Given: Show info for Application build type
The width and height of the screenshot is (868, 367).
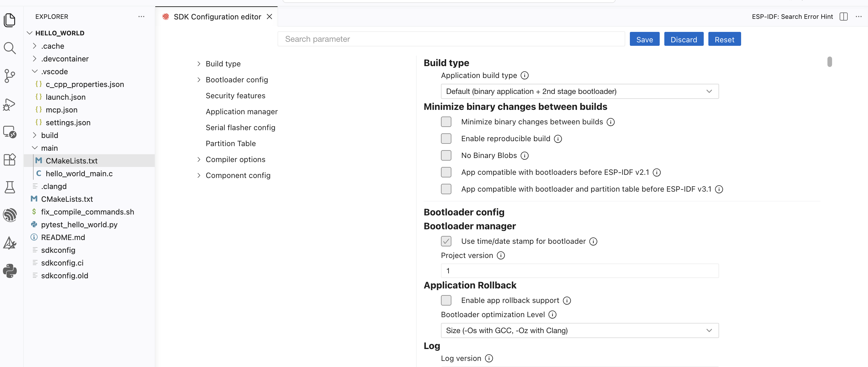Looking at the screenshot, I should [x=525, y=75].
